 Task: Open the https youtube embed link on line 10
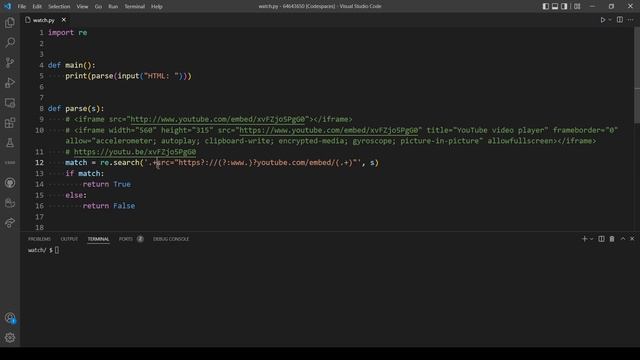point(329,130)
